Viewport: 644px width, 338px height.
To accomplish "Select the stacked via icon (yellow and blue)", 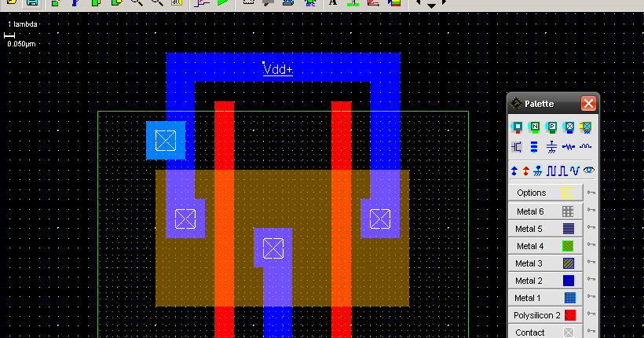I will tap(586, 127).
